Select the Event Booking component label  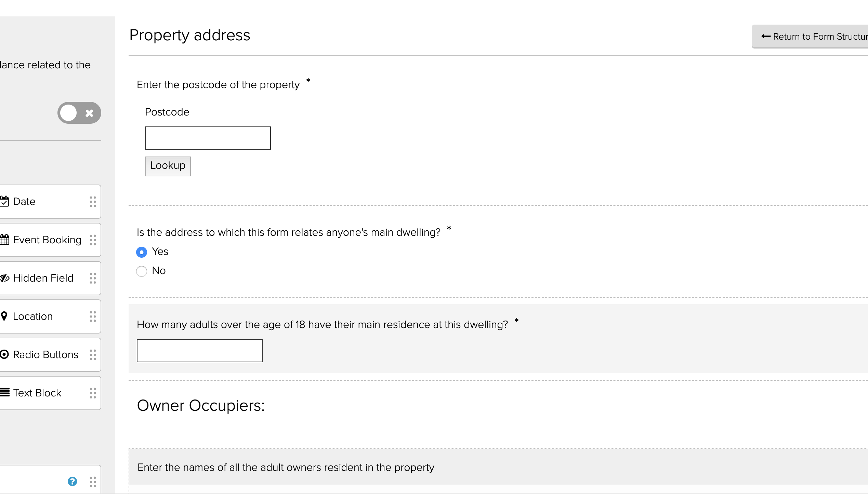[x=47, y=240]
